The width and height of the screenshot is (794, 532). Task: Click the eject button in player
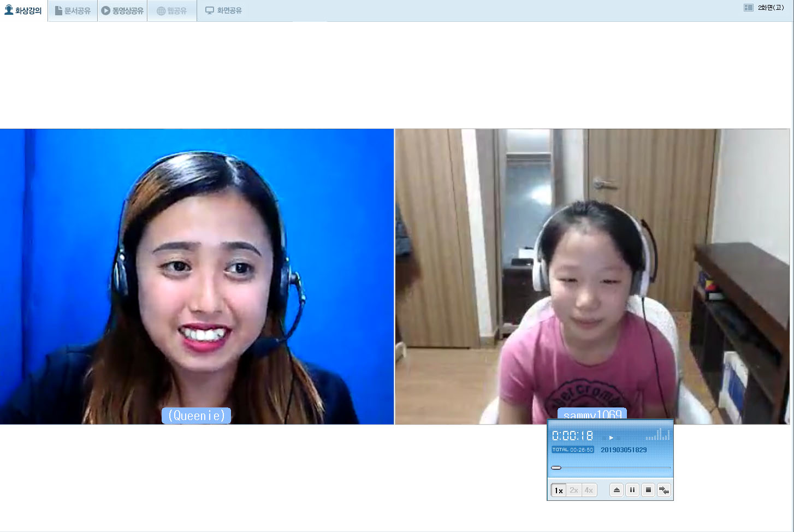point(617,490)
